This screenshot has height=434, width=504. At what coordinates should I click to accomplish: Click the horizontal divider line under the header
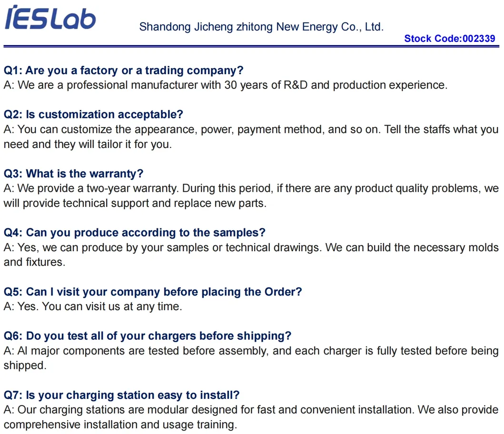click(251, 46)
